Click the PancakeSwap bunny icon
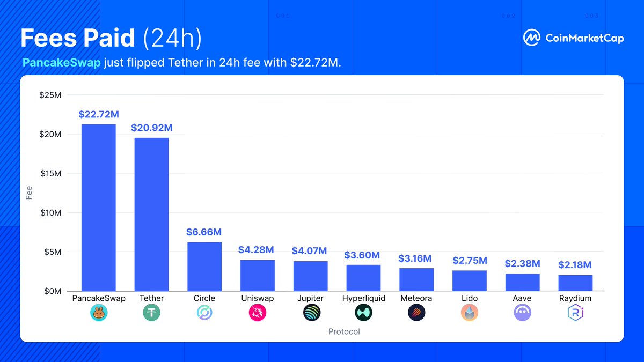The image size is (644, 362). coord(99,313)
